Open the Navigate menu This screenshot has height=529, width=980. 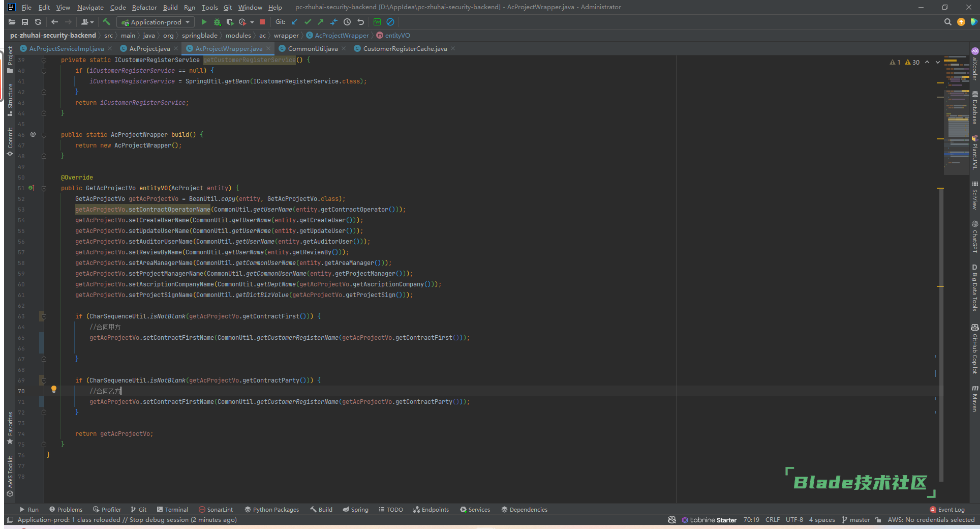point(90,7)
